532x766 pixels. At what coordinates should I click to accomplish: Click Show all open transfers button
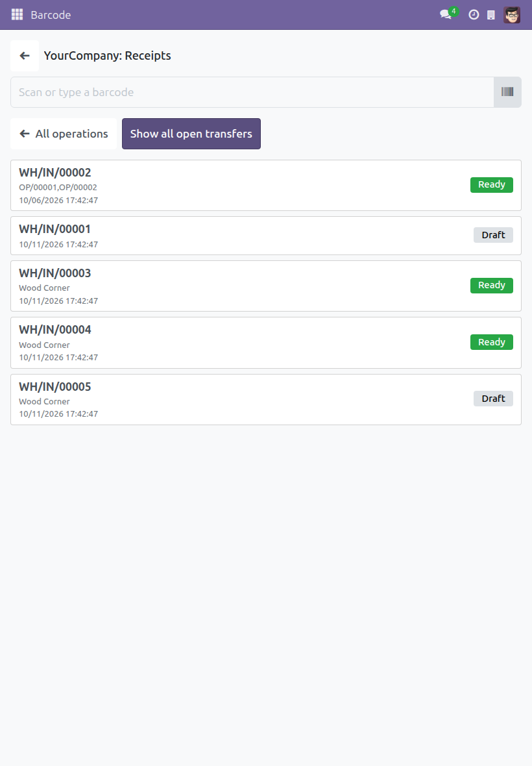[191, 133]
